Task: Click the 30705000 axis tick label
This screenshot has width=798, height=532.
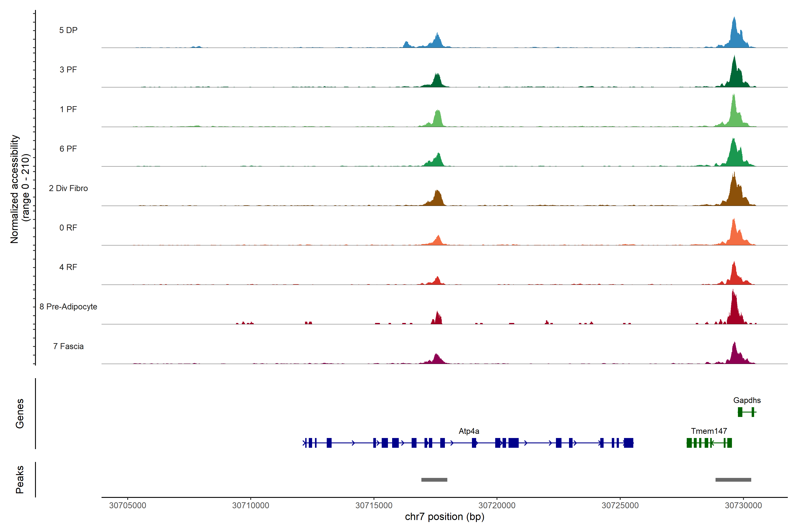Action: point(127,506)
